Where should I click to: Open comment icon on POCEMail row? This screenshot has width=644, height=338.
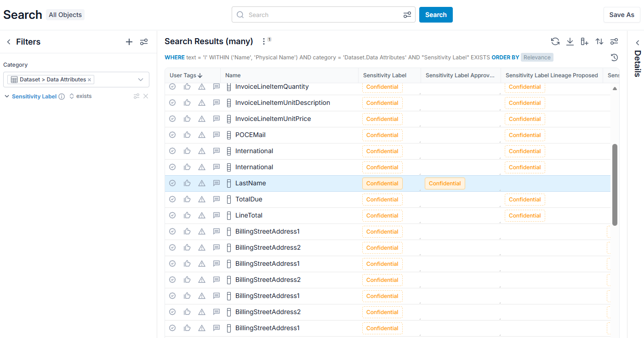[x=217, y=135]
